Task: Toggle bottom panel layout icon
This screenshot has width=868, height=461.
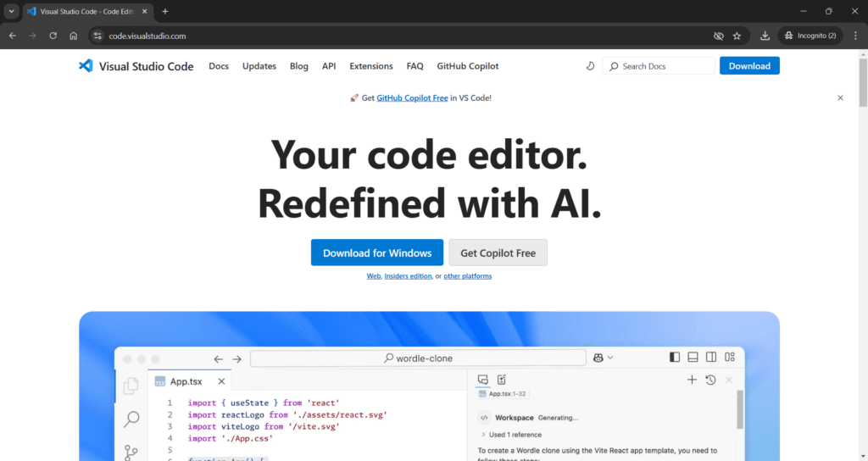Action: [693, 357]
